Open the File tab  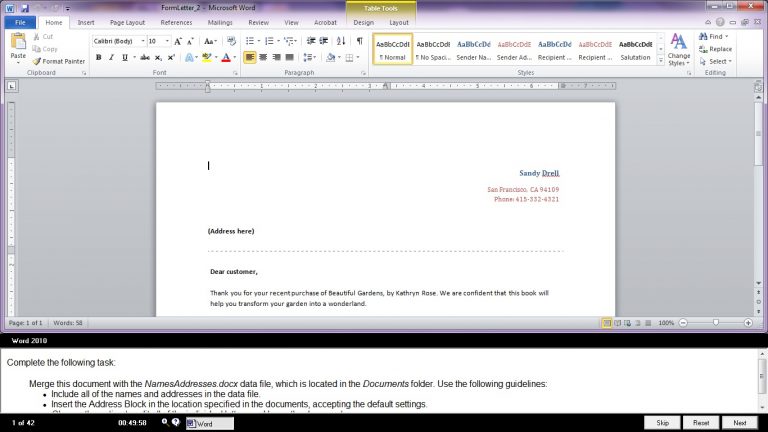click(x=19, y=21)
